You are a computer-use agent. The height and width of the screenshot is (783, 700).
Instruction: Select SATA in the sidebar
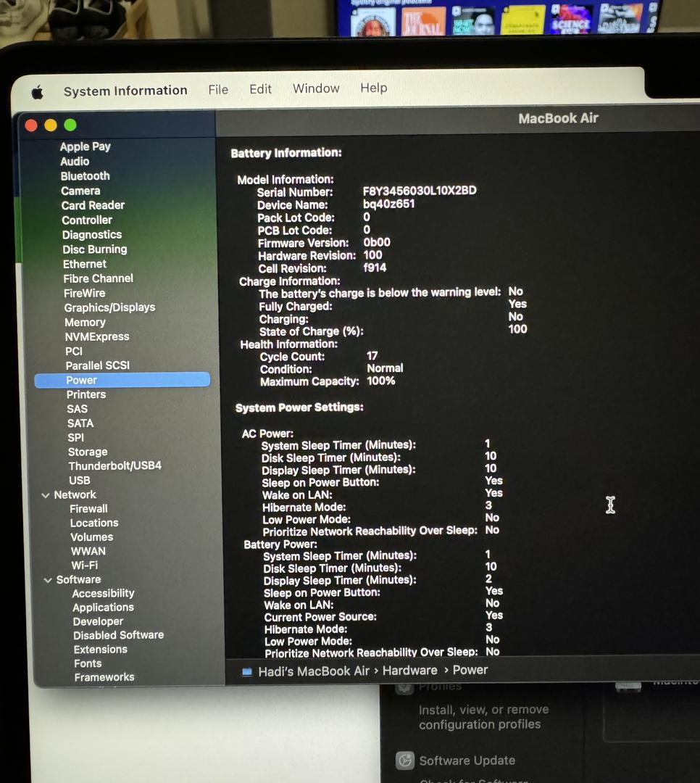80,423
